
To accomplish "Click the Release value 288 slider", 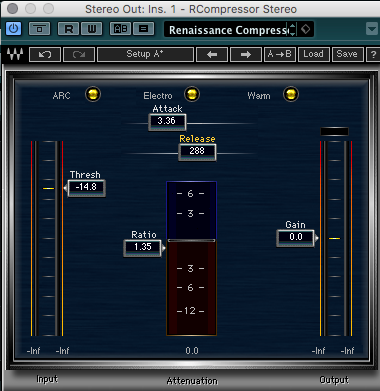I will [x=197, y=151].
